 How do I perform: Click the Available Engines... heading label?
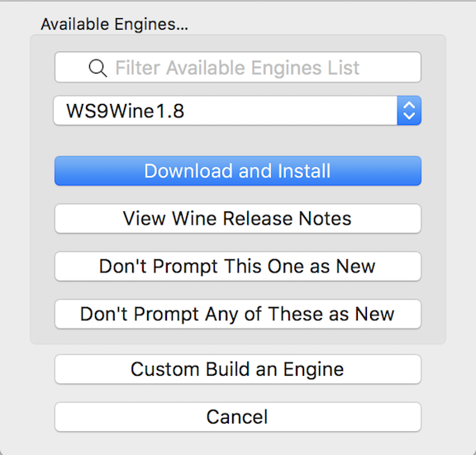click(114, 25)
